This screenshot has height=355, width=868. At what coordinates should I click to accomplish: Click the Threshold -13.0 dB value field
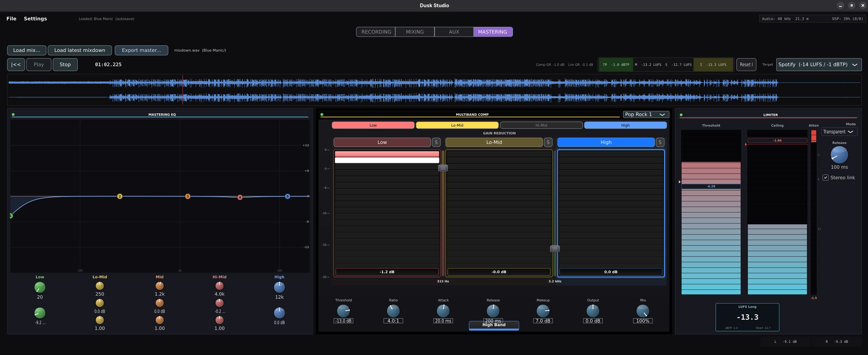coord(344,321)
